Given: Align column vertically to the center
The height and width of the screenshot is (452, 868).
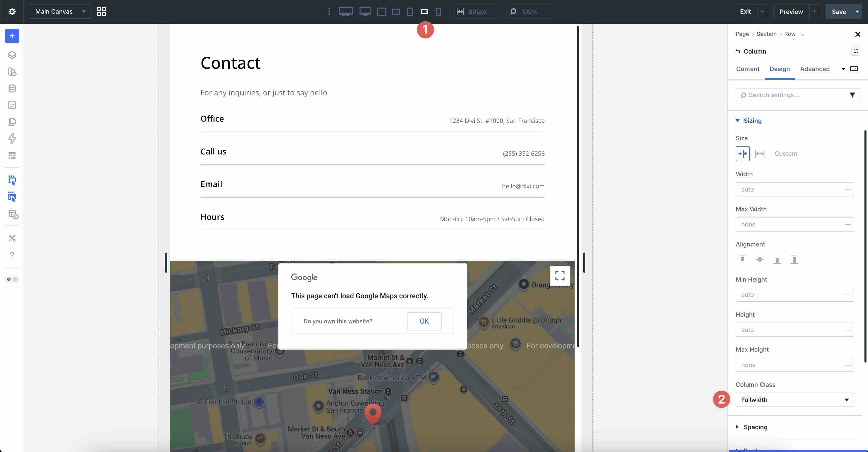Looking at the screenshot, I should 760,259.
